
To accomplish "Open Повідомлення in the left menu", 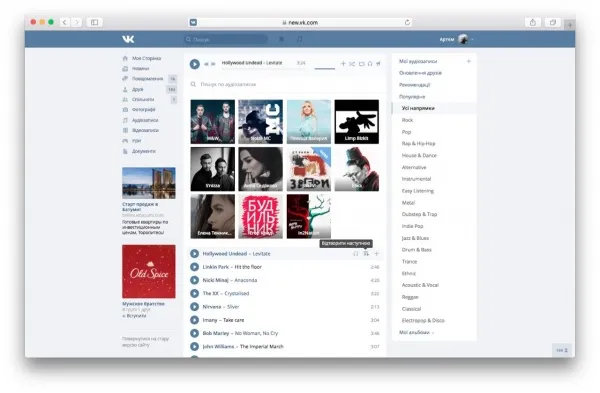I will pyautogui.click(x=147, y=78).
